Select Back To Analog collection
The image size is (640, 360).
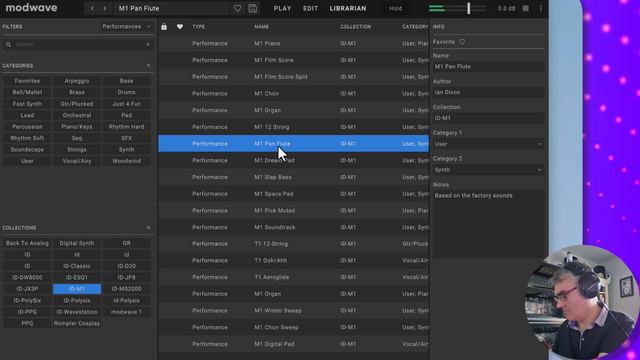coord(27,243)
